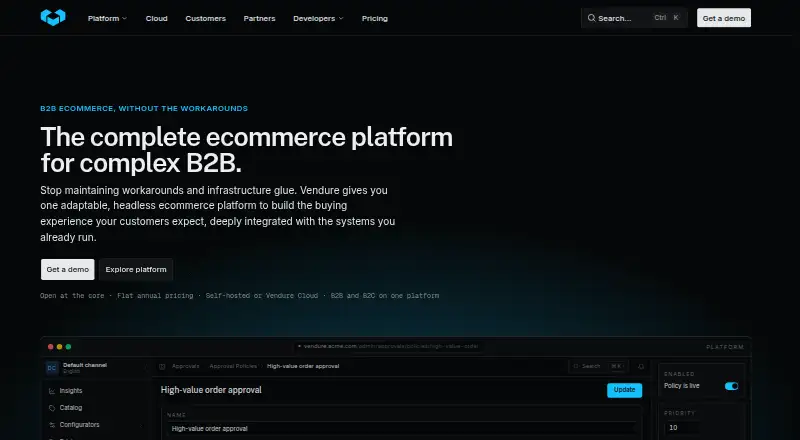This screenshot has height=440, width=800.
Task: Click the Search... field in header
Action: 634,18
